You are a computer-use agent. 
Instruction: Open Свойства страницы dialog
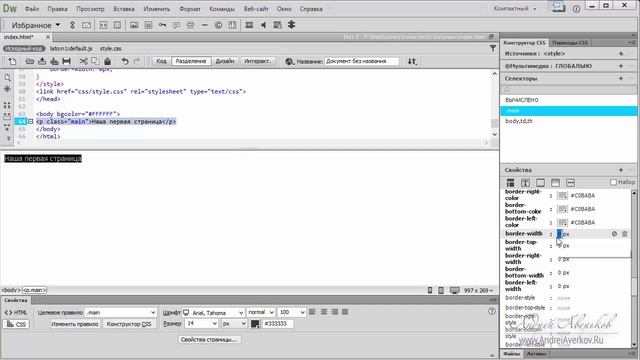tap(209, 340)
